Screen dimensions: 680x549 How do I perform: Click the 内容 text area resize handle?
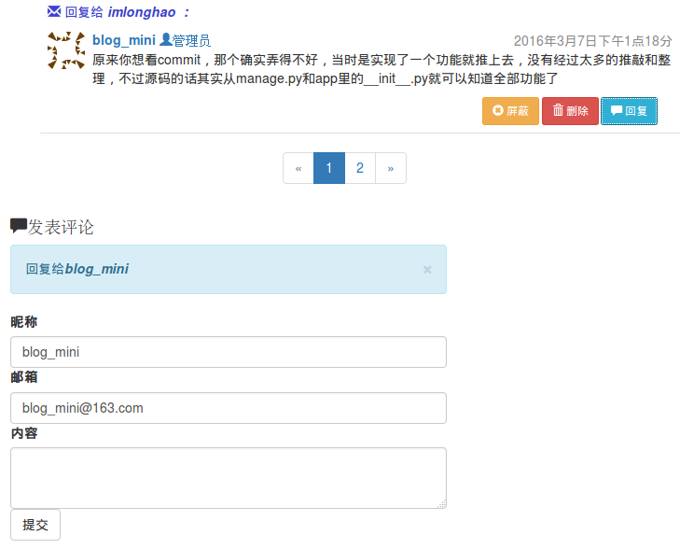pyautogui.click(x=441, y=503)
